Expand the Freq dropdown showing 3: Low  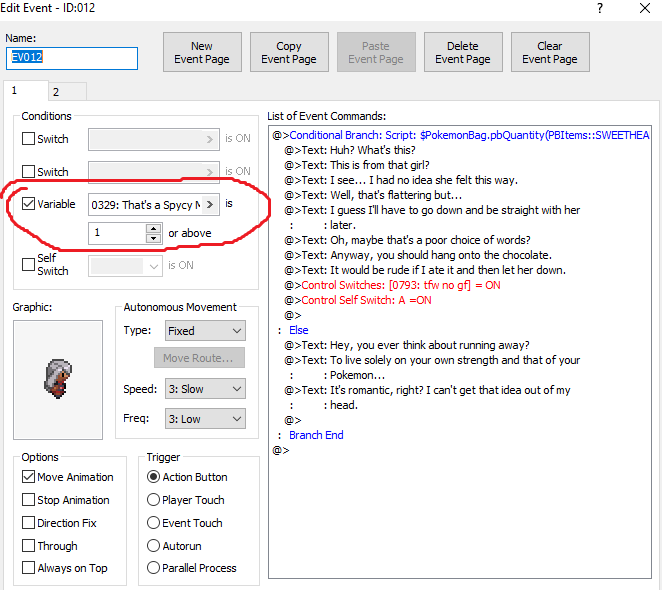204,419
